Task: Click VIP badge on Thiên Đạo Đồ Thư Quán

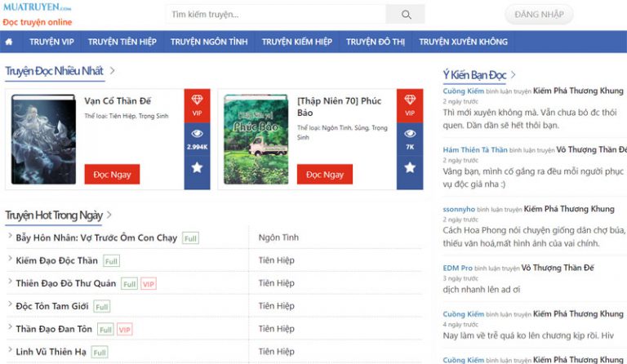Action: [x=149, y=284]
